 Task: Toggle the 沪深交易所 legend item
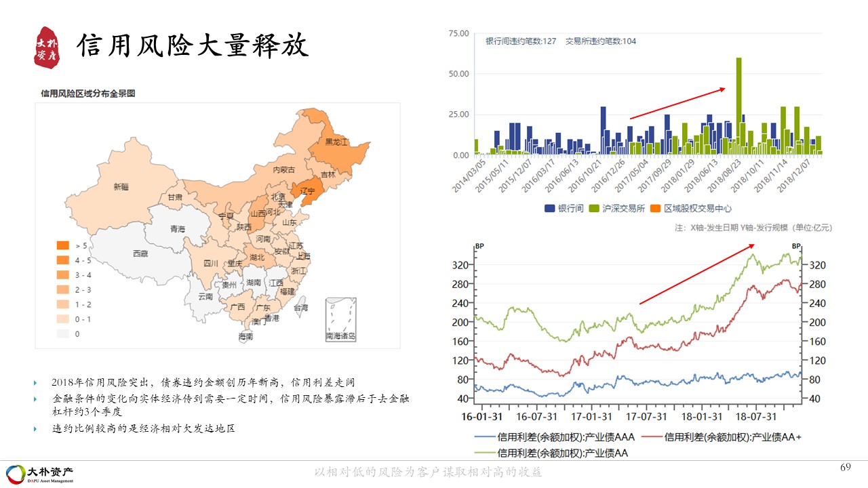click(616, 209)
